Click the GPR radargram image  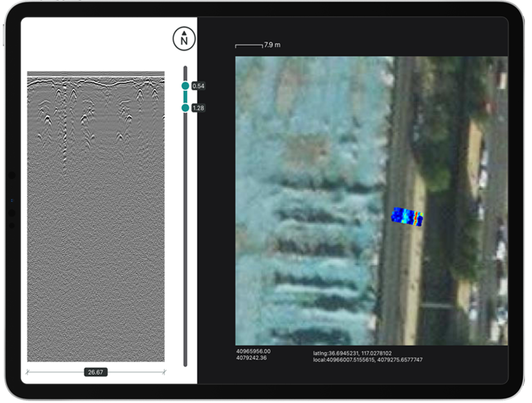pos(96,217)
